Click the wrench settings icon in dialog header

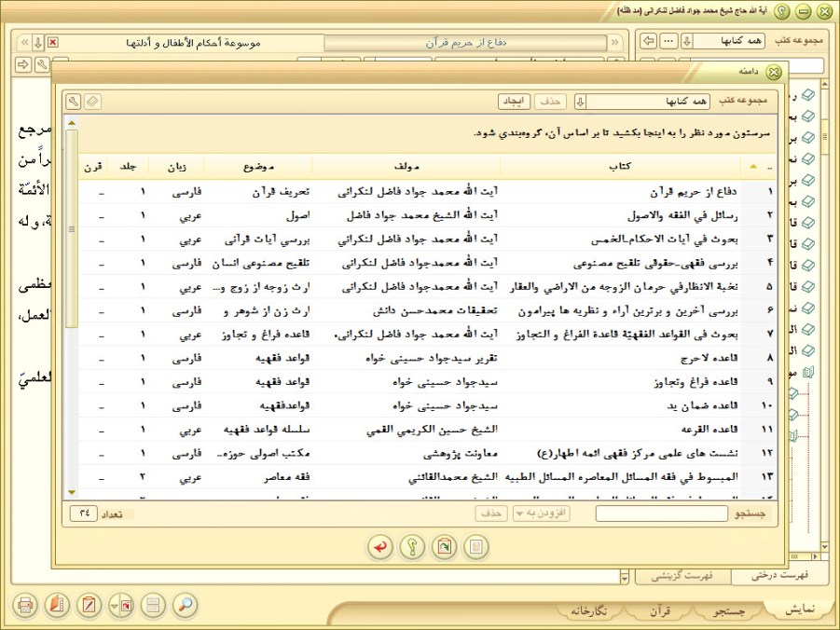coord(74,101)
